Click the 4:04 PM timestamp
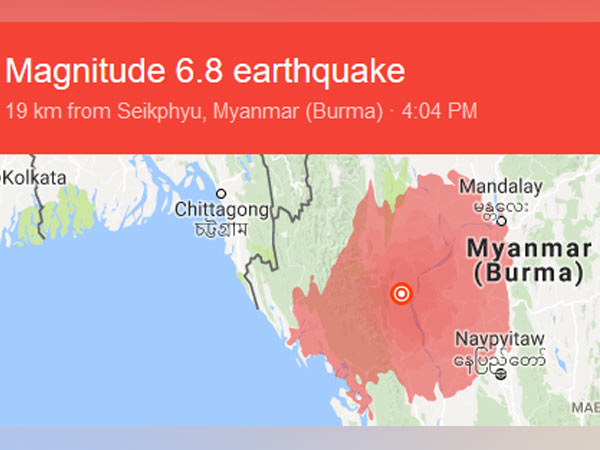 tap(438, 108)
